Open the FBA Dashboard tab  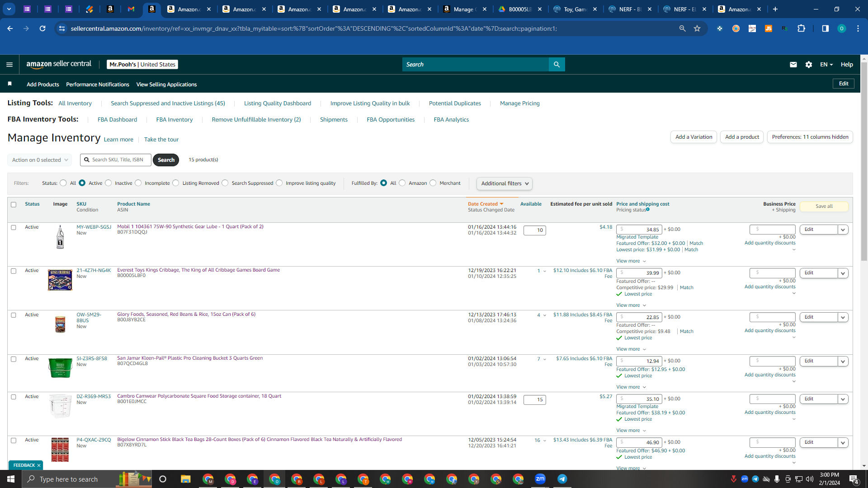(117, 119)
